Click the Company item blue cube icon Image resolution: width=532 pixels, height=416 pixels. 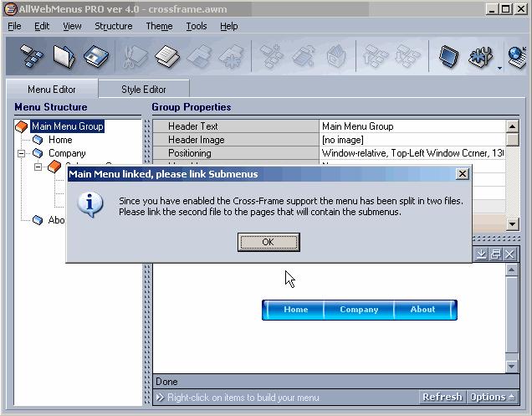(x=38, y=153)
